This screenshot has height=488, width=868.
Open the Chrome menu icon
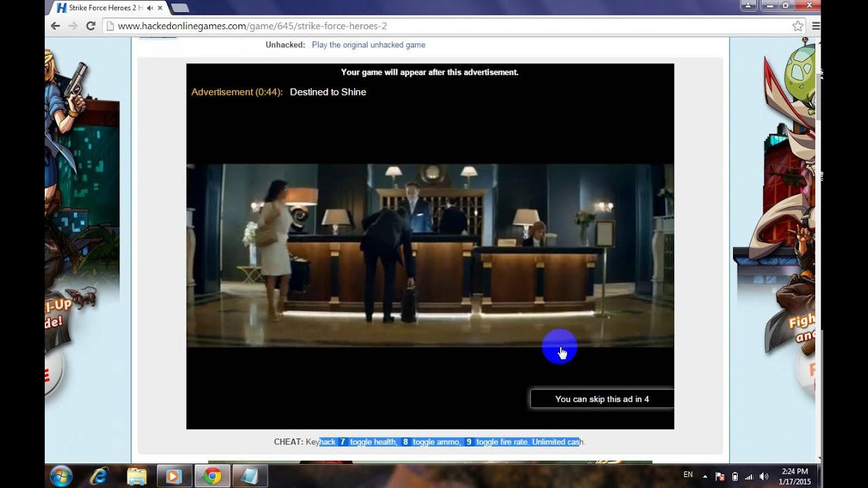pyautogui.click(x=816, y=26)
